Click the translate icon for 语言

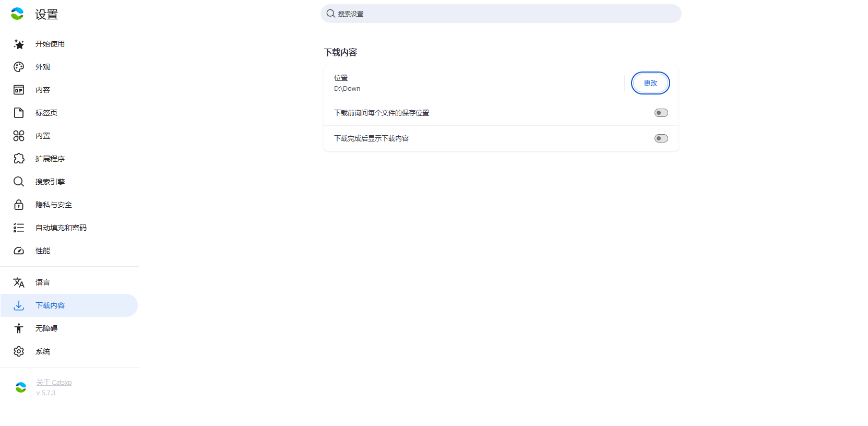pos(19,282)
